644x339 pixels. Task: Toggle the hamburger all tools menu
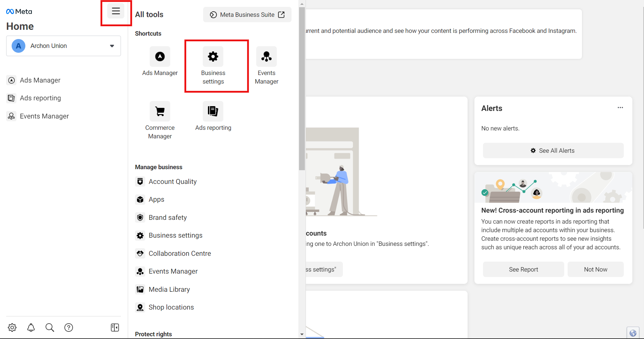tap(116, 11)
